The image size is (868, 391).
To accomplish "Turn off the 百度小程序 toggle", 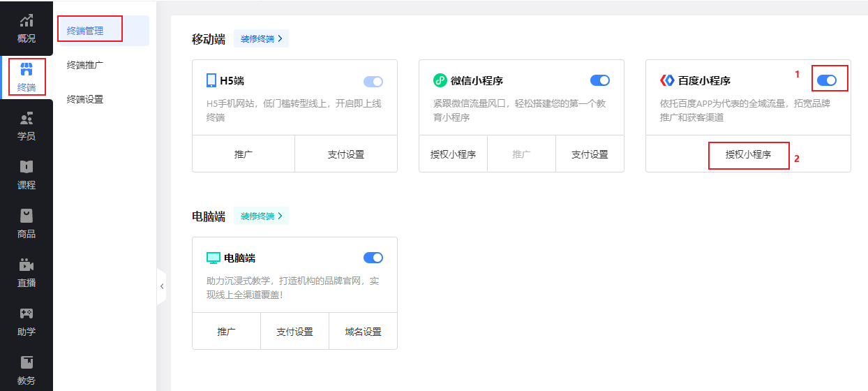I will [x=826, y=80].
